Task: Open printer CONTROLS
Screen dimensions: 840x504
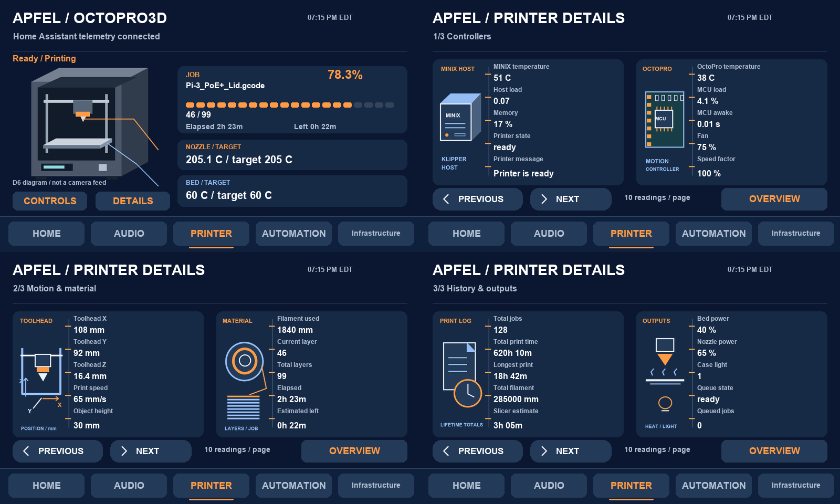Action: click(x=50, y=201)
